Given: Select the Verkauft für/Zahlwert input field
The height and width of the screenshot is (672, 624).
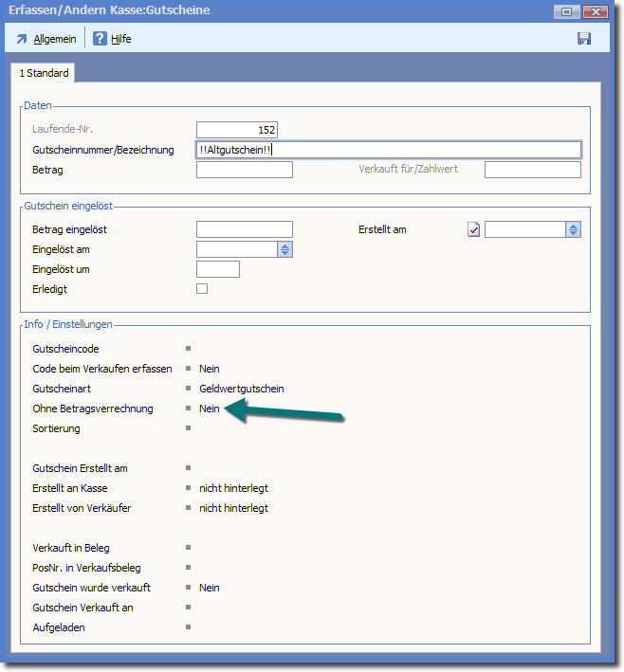Looking at the screenshot, I should click(532, 170).
